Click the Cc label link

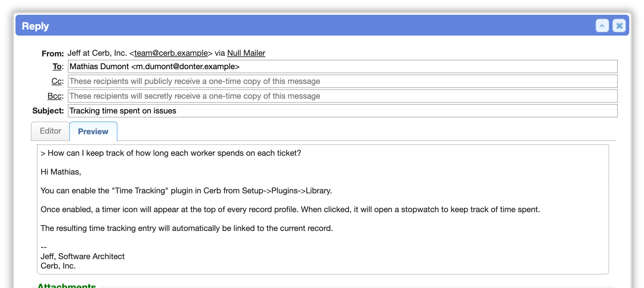(x=56, y=81)
